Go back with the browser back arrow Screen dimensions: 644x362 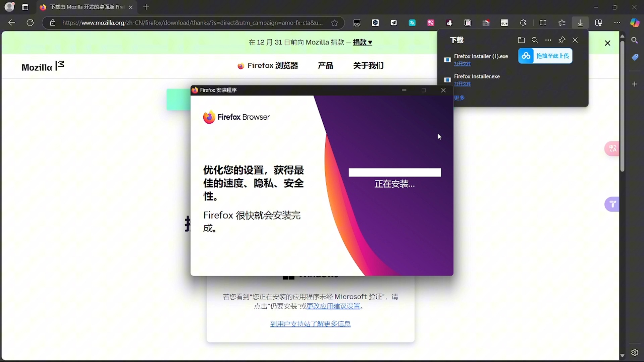12,23
